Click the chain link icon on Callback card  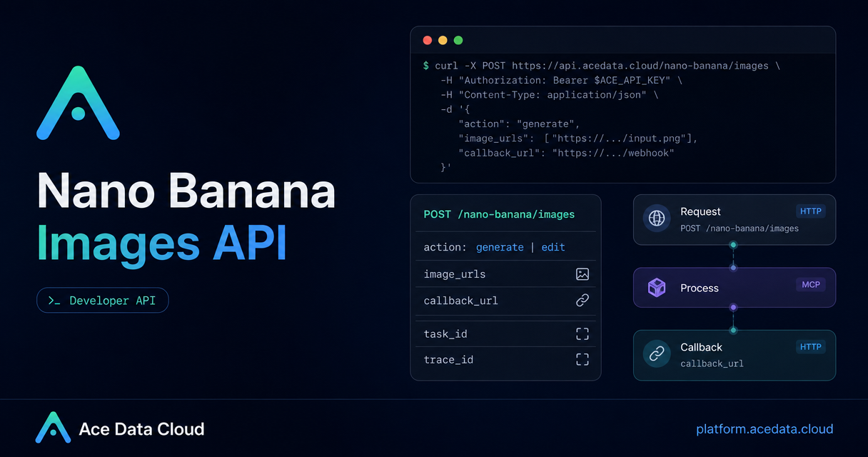coord(657,353)
